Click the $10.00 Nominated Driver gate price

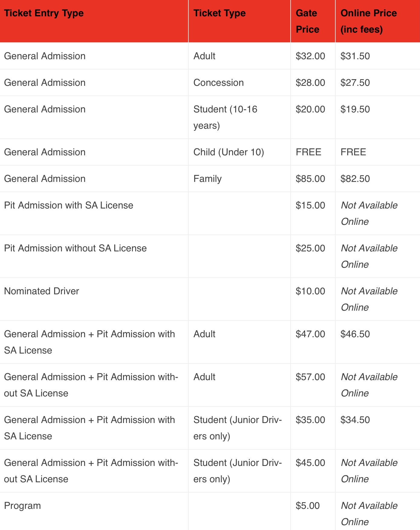click(x=310, y=291)
